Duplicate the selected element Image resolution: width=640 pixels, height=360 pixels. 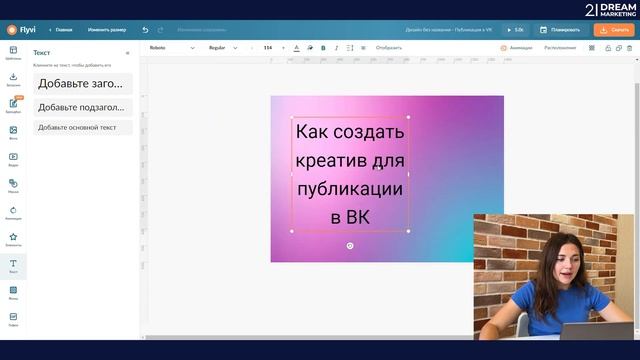pyautogui.click(x=619, y=48)
